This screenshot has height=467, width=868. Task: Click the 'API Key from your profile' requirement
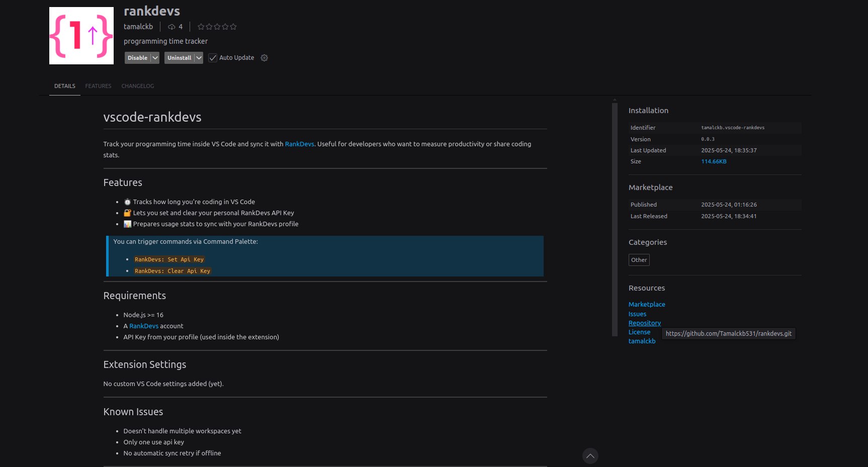pyautogui.click(x=201, y=337)
